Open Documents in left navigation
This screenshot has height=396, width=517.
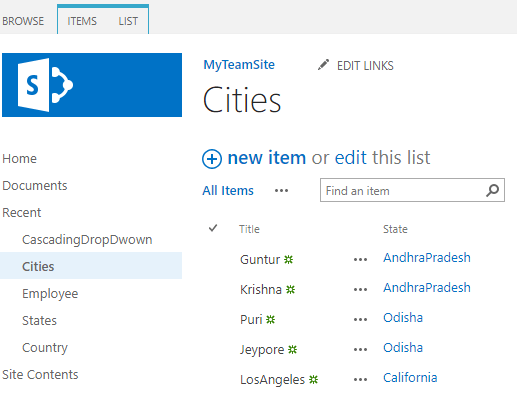[35, 185]
